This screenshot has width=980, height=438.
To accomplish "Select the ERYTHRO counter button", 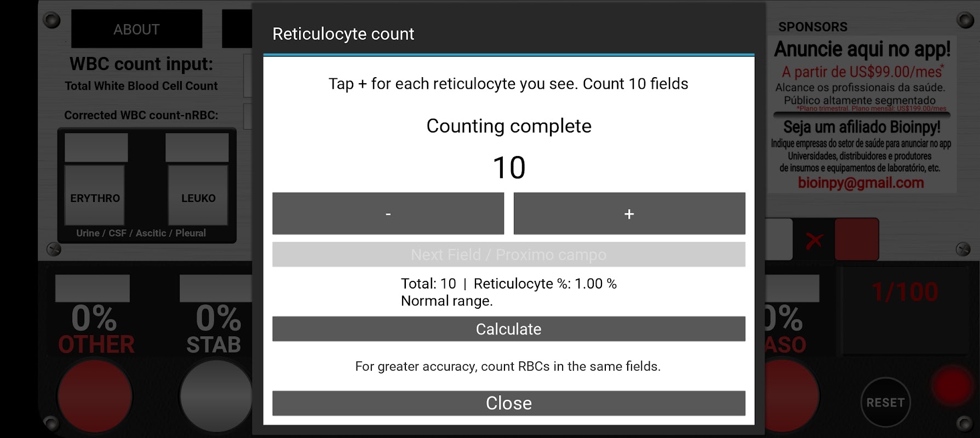I will (95, 197).
